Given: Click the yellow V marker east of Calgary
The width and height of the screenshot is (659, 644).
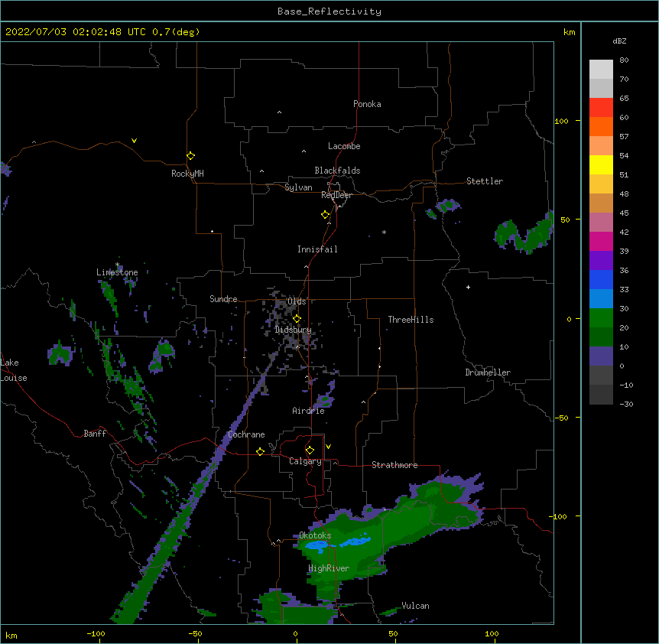Looking at the screenshot, I should [x=328, y=447].
